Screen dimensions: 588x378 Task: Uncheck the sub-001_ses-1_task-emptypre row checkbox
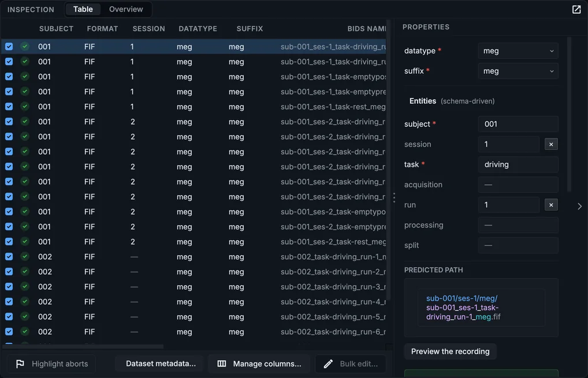(9, 91)
